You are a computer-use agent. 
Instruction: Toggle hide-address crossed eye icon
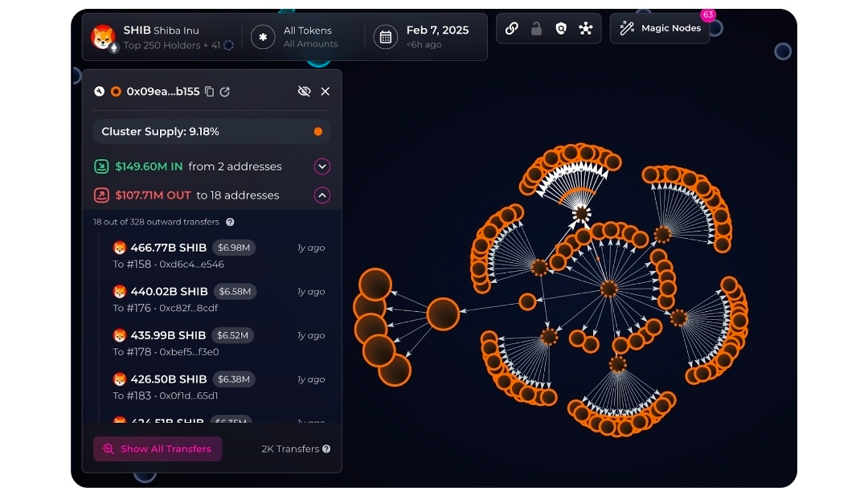click(x=304, y=92)
